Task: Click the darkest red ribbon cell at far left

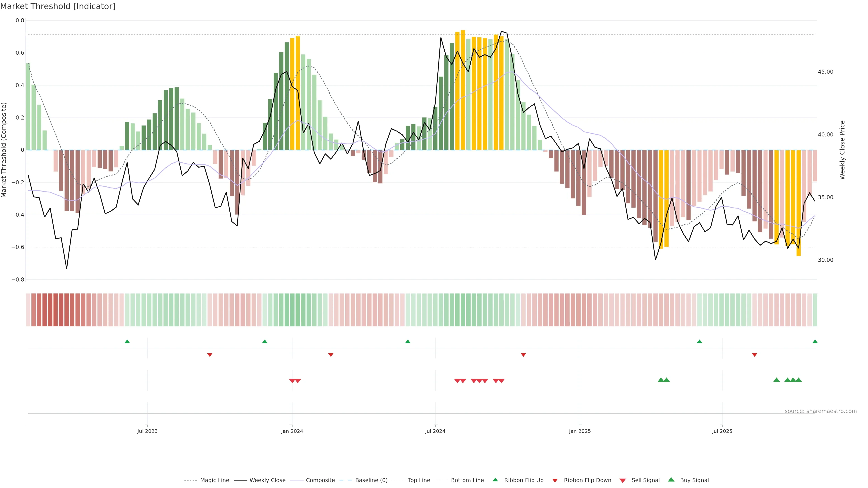Action: tap(56, 310)
